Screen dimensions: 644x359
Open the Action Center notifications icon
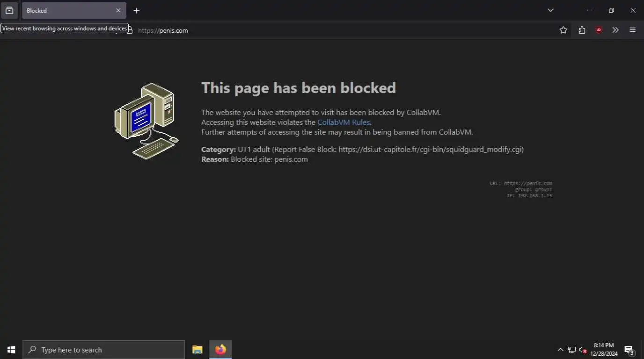click(x=629, y=350)
